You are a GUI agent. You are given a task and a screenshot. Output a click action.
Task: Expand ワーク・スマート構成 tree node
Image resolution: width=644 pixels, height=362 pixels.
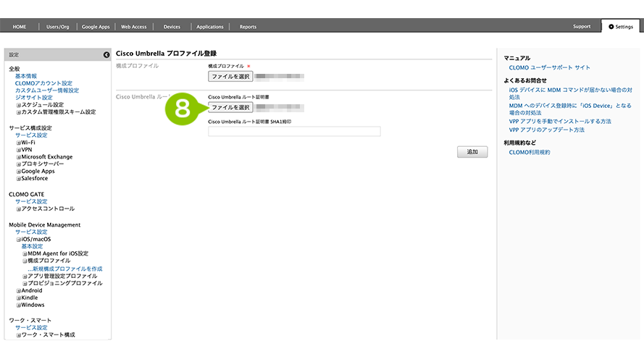coord(19,335)
